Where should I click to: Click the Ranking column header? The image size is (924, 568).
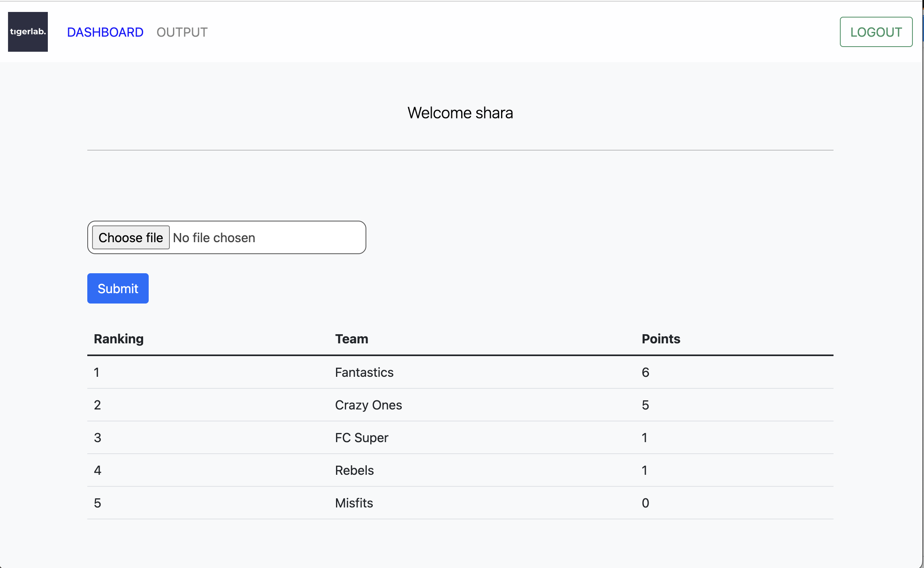tap(118, 339)
